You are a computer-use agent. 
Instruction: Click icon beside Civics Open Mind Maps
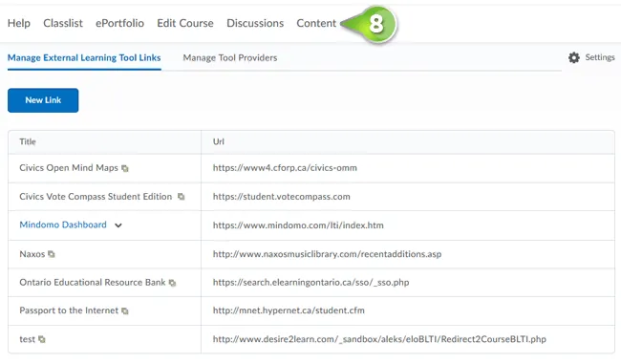[125, 168]
